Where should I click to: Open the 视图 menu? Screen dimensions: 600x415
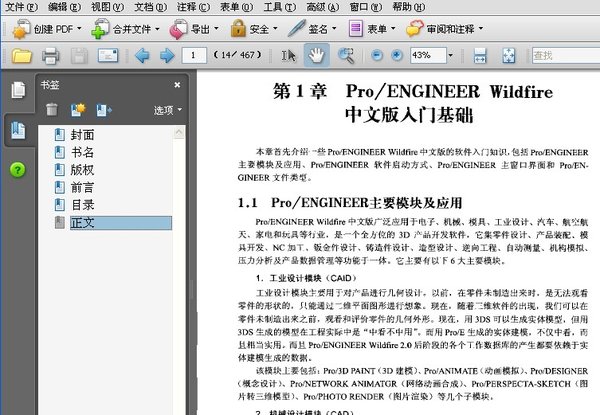click(108, 7)
